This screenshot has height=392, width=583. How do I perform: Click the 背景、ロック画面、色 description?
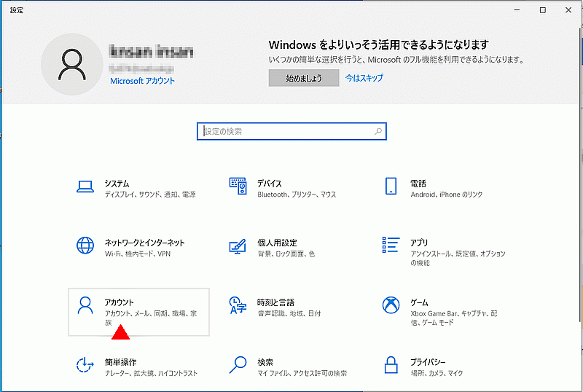[286, 254]
